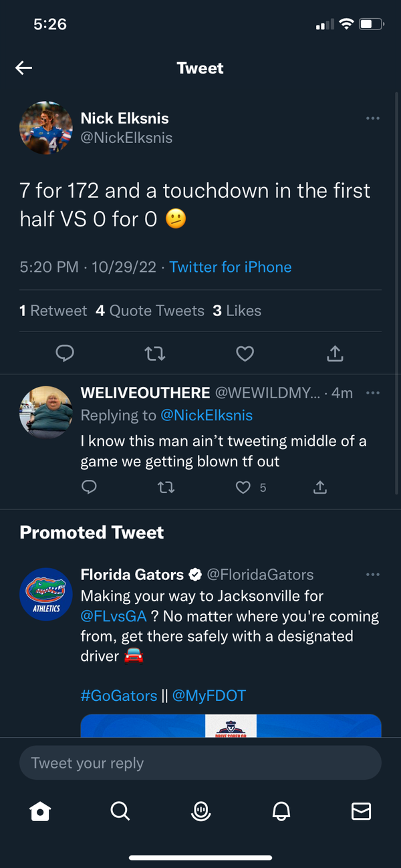Share the main tweet via share icon
The image size is (401, 868).
[x=335, y=353]
